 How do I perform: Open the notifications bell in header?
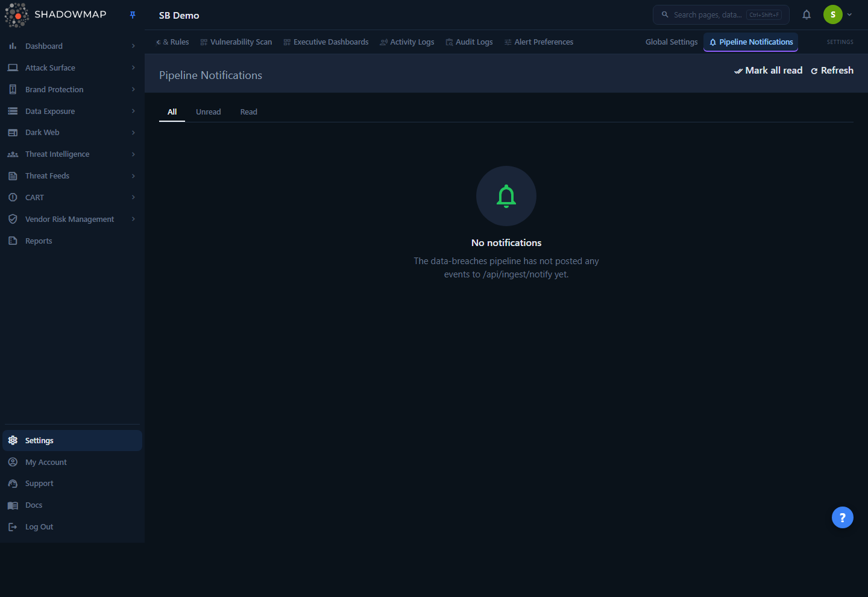coord(807,14)
